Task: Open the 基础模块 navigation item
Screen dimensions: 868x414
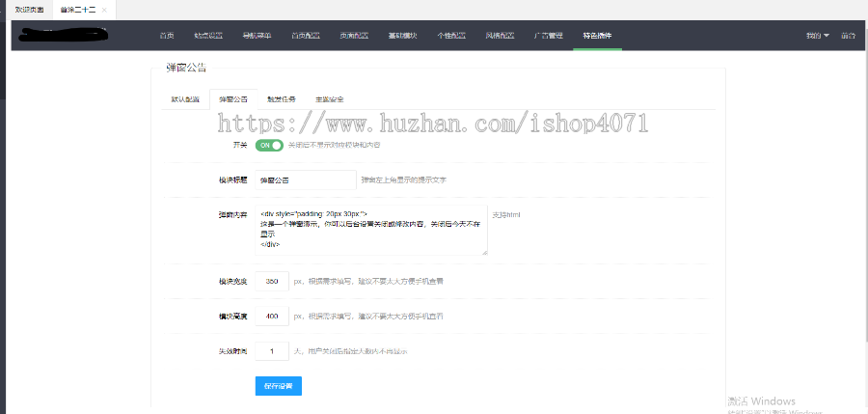Action: click(401, 36)
